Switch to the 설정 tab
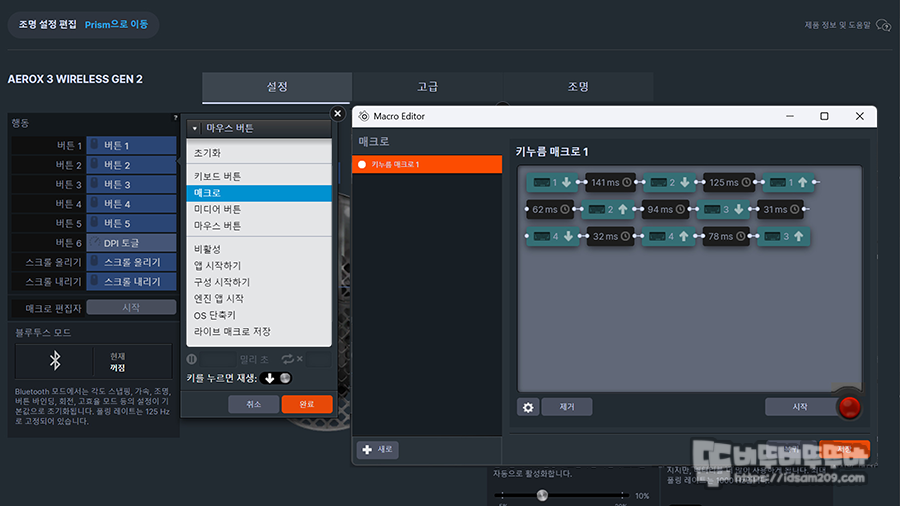This screenshot has width=900, height=506. (x=277, y=87)
